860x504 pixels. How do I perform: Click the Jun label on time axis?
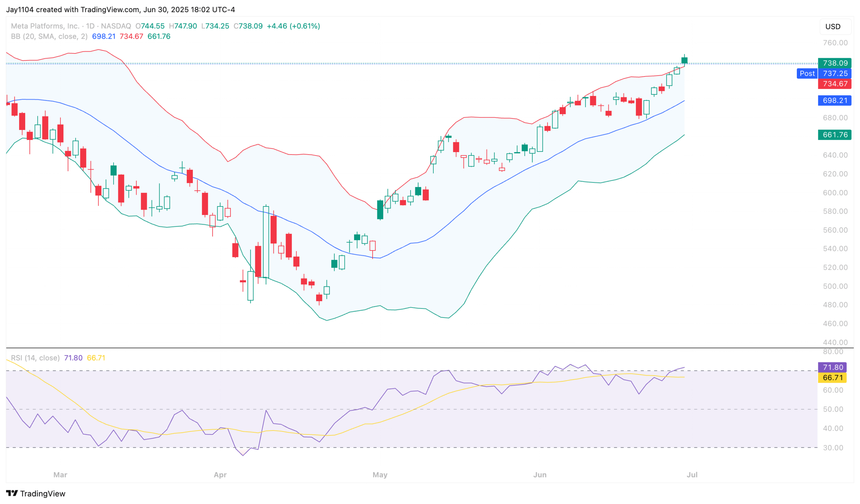[540, 475]
